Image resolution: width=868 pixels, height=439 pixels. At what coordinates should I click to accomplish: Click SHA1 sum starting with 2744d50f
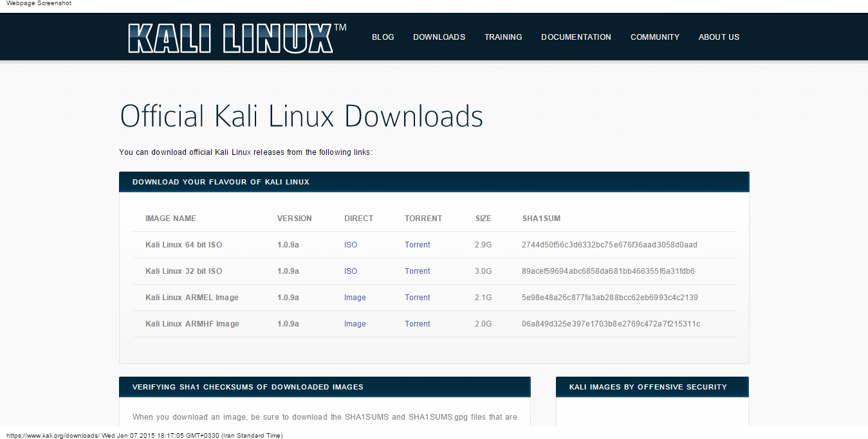(609, 245)
